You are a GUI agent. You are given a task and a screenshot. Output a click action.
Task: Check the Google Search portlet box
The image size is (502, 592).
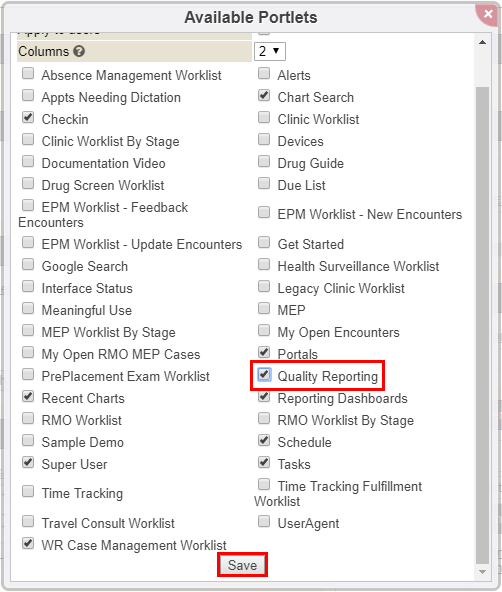pos(28,264)
